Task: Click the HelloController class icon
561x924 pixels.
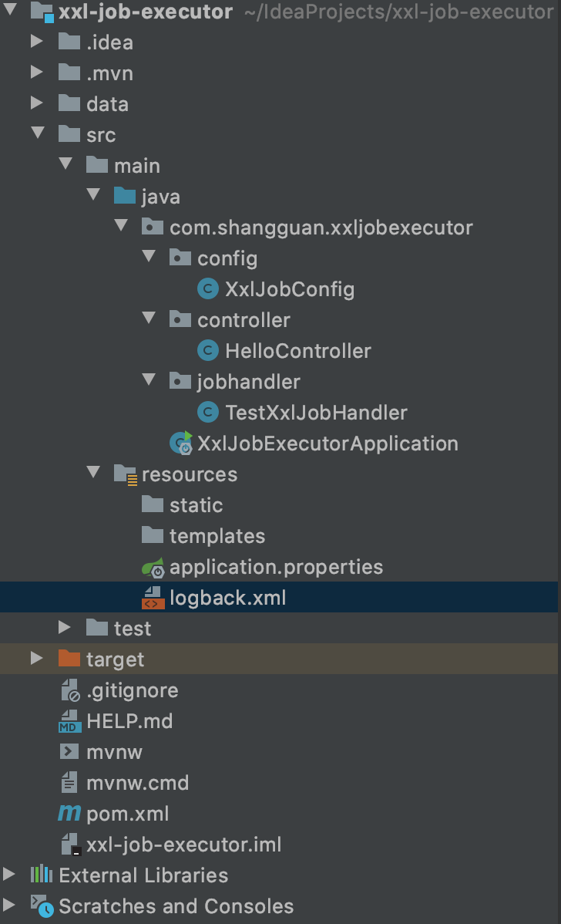Action: point(207,351)
